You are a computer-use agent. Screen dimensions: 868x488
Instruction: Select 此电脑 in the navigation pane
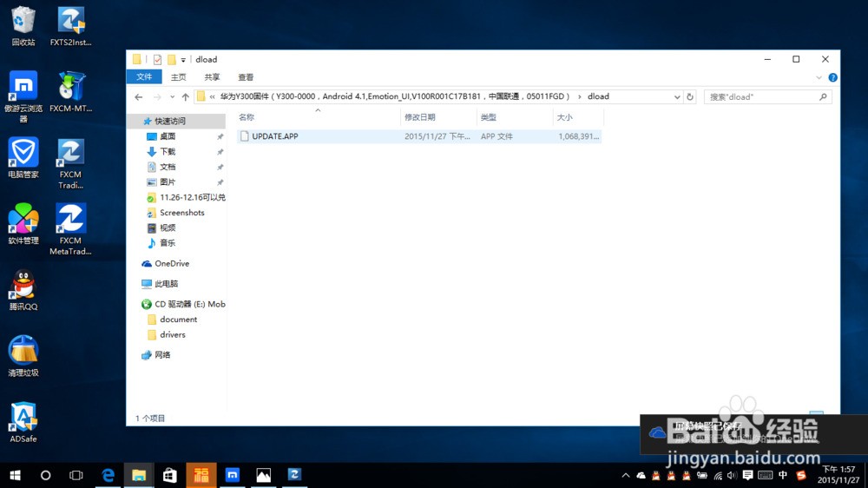point(166,284)
